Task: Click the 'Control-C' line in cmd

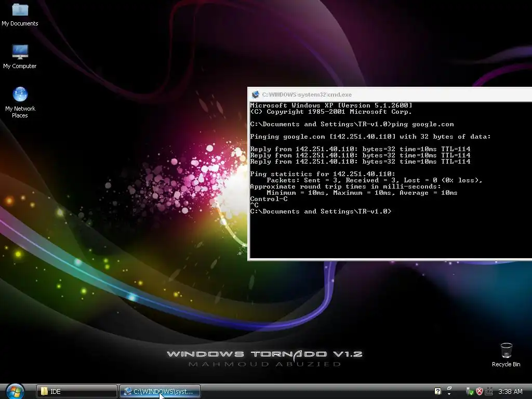Action: tap(269, 199)
